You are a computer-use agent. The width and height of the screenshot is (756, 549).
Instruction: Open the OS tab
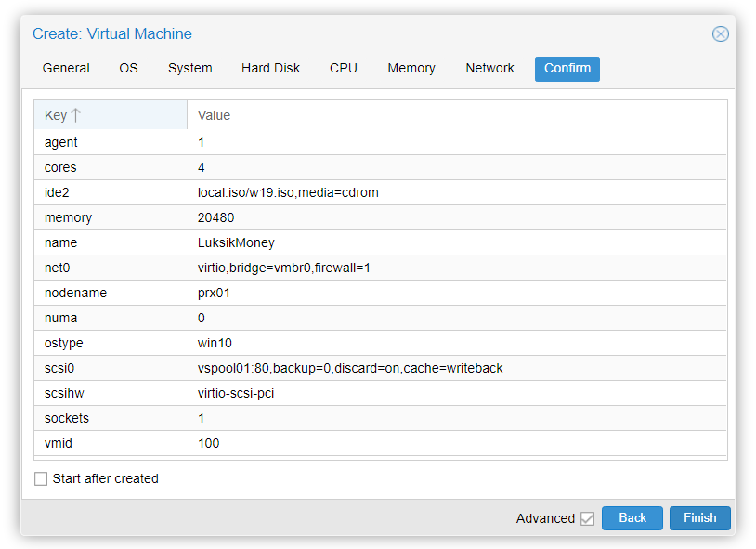pyautogui.click(x=128, y=69)
